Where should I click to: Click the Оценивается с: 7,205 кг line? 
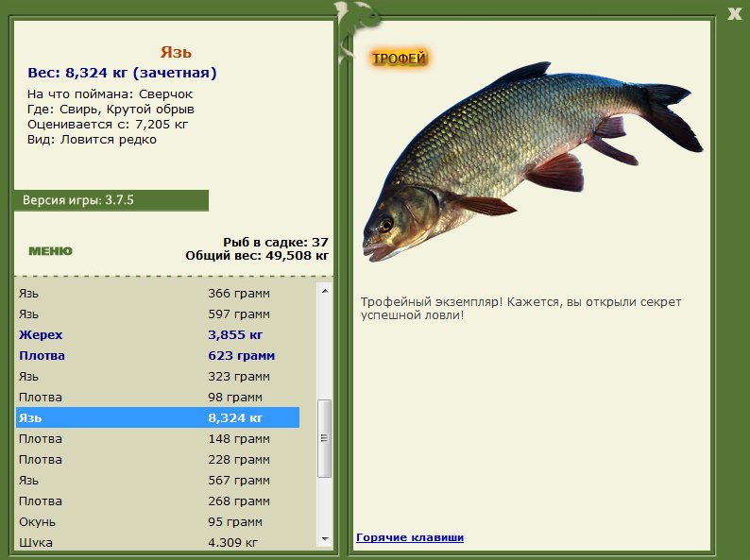point(108,125)
